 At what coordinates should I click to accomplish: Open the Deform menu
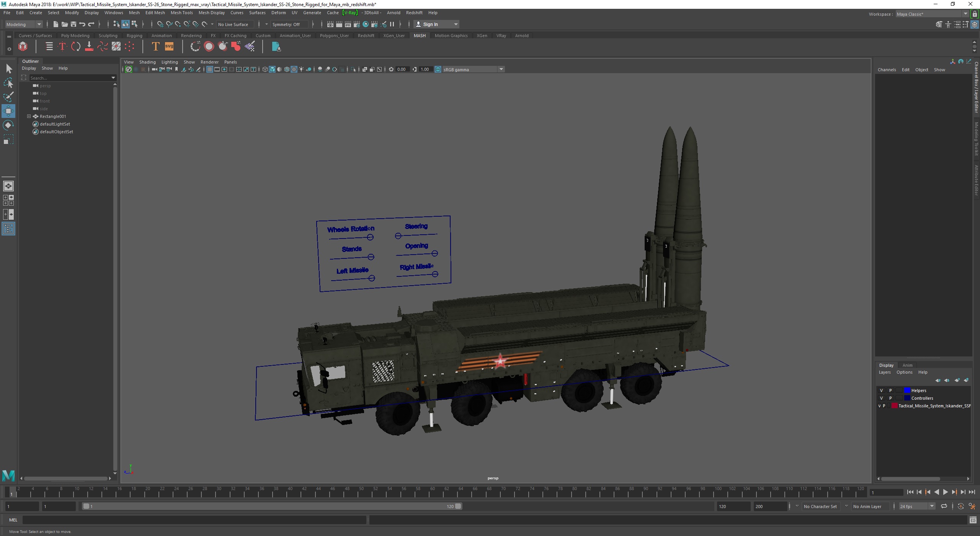tap(278, 13)
